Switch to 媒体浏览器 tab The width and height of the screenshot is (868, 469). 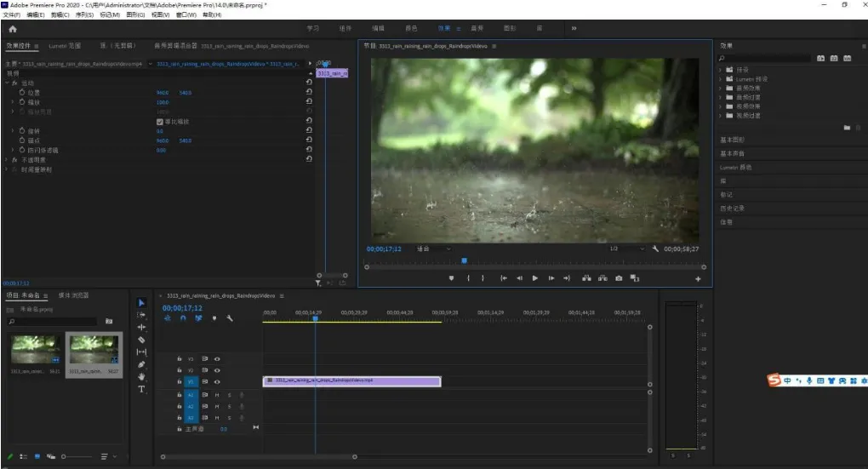pyautogui.click(x=74, y=295)
